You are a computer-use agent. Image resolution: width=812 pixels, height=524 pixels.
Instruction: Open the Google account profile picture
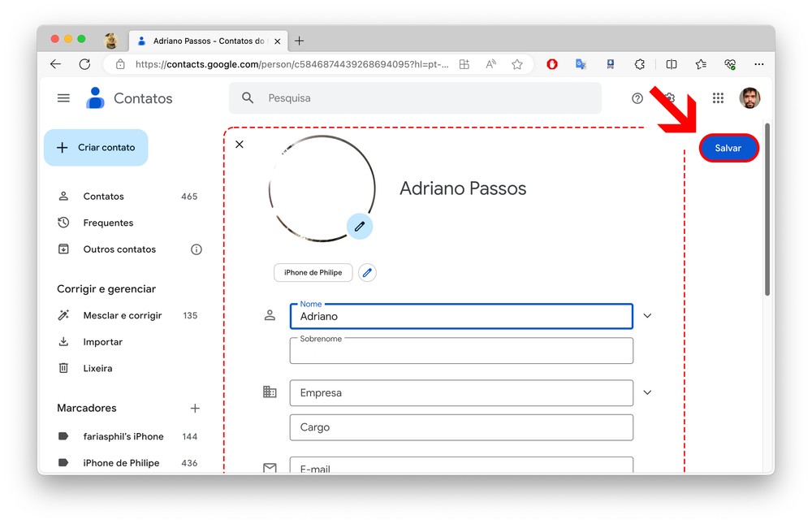[749, 98]
